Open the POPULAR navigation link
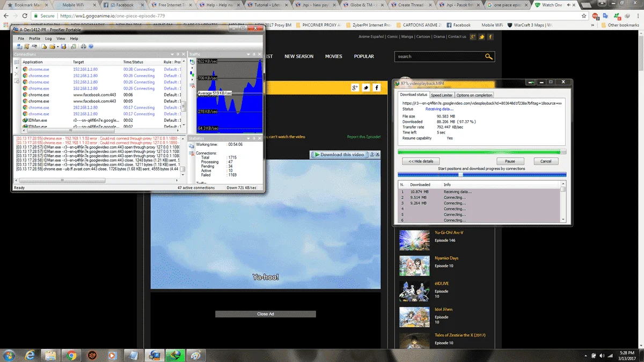The height and width of the screenshot is (362, 644). (x=364, y=56)
